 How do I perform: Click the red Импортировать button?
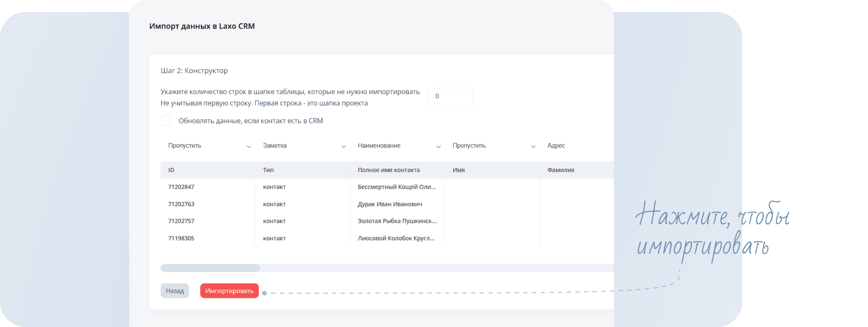click(x=229, y=291)
